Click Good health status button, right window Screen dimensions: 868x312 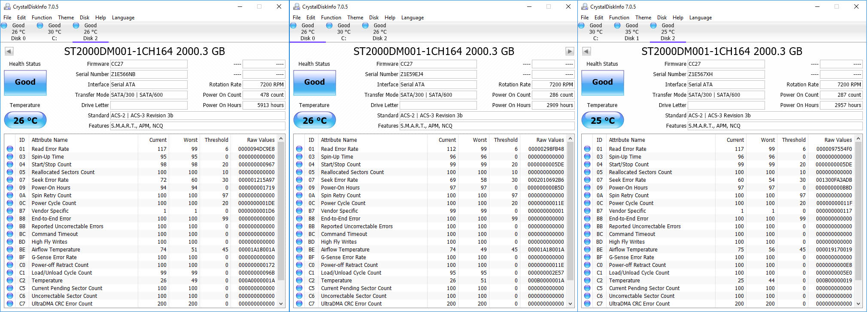pos(603,83)
